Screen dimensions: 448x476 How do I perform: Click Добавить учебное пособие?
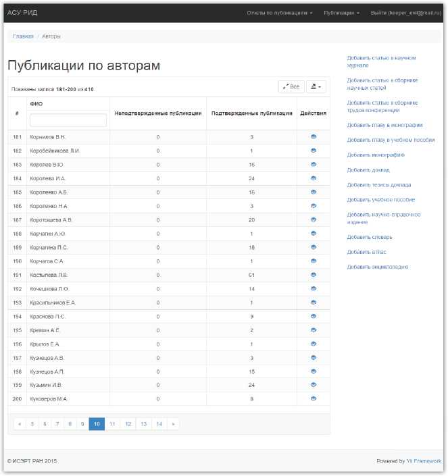pos(381,199)
